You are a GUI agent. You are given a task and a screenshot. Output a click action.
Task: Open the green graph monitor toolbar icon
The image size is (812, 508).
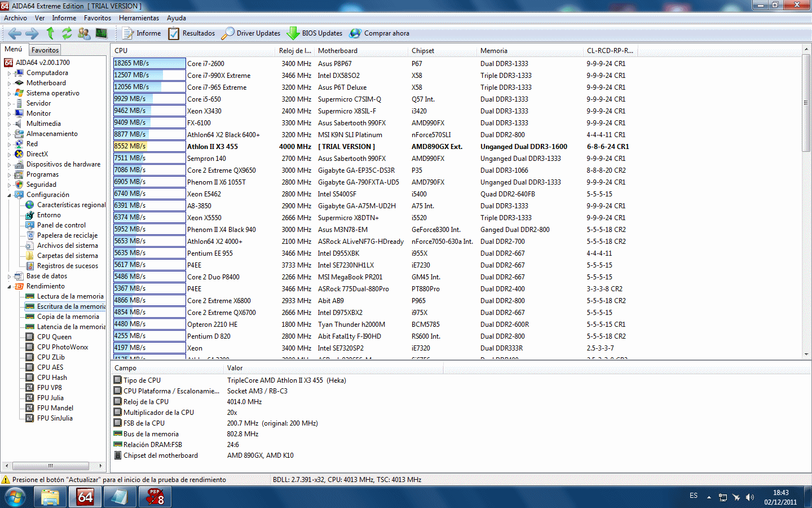point(101,33)
